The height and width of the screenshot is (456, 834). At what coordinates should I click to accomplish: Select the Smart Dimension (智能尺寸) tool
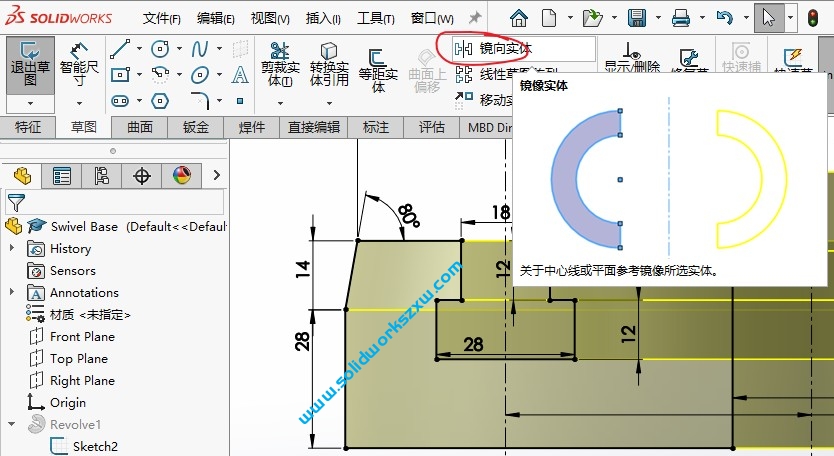click(79, 62)
